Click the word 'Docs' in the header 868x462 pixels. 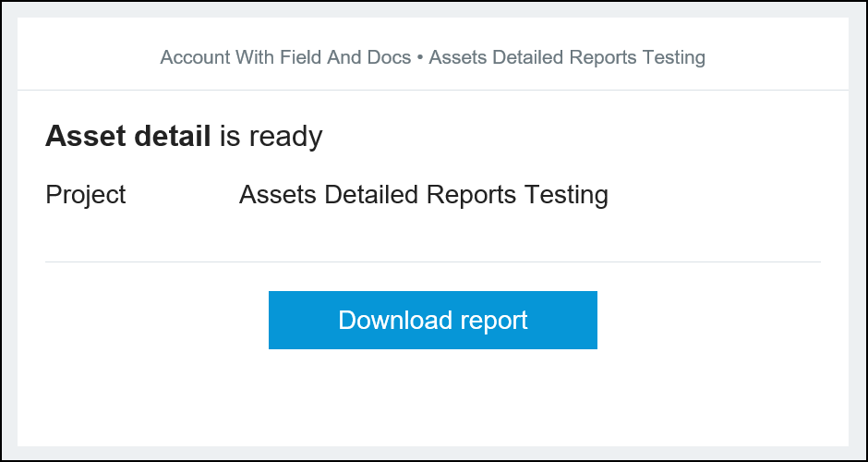click(x=389, y=57)
